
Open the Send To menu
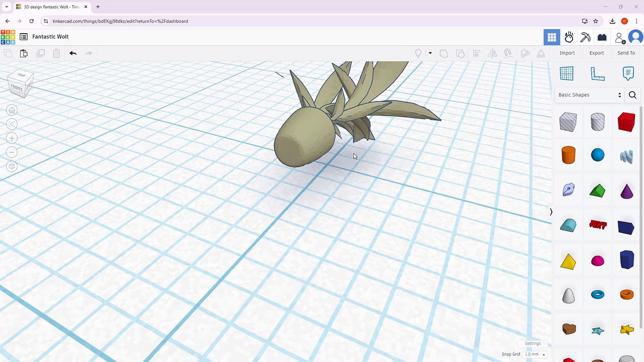[626, 53]
